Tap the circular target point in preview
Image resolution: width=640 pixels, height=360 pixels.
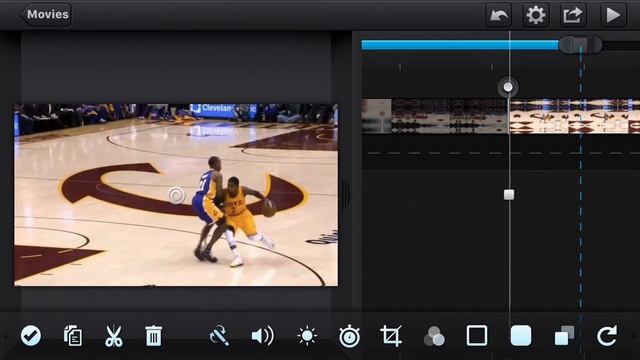tap(177, 196)
